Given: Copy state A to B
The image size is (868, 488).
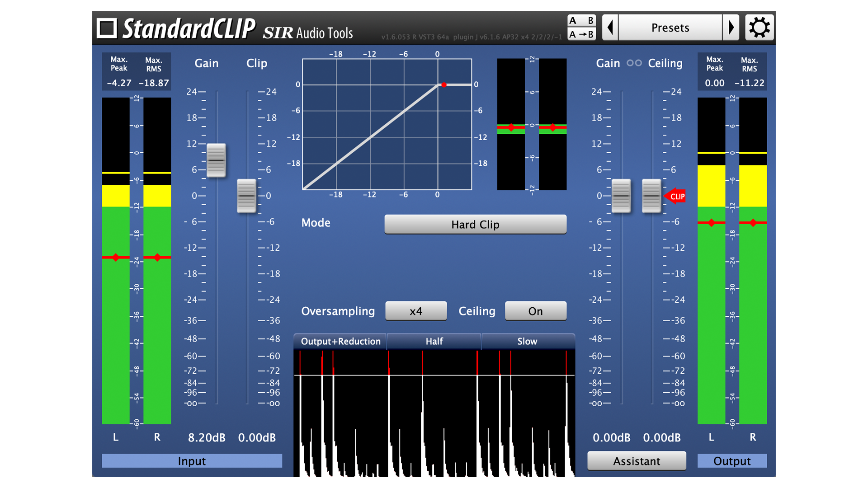Looking at the screenshot, I should 581,34.
